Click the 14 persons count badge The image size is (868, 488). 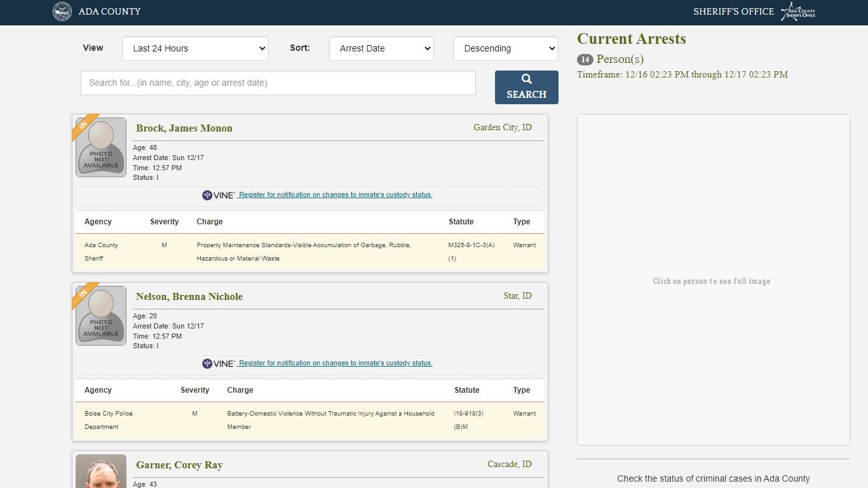tap(585, 60)
